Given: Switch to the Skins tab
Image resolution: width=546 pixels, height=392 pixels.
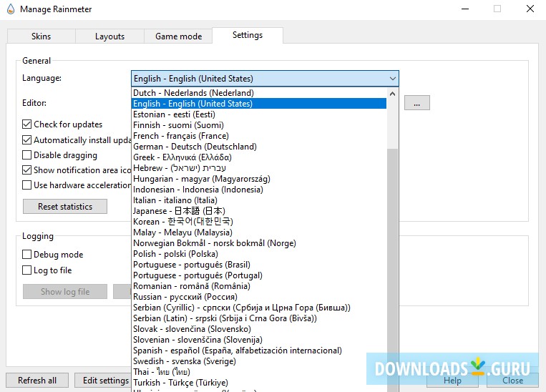Looking at the screenshot, I should click(41, 36).
